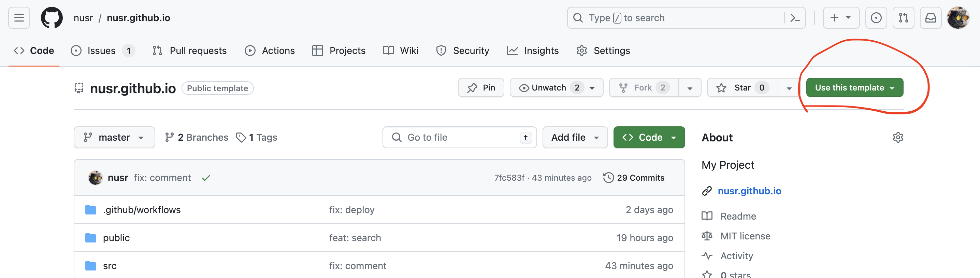
Task: Focus the Type to search field
Action: 686,18
